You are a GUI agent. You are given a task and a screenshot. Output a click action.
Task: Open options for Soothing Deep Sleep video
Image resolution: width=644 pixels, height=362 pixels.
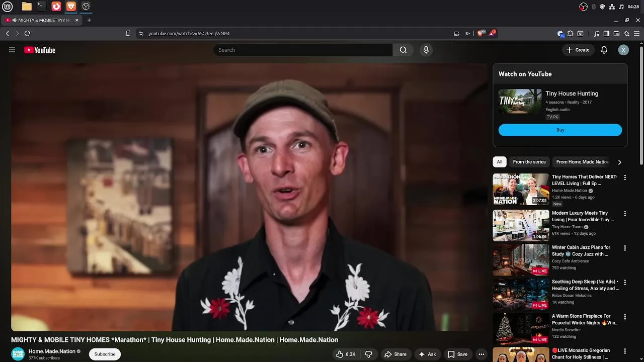(x=625, y=283)
